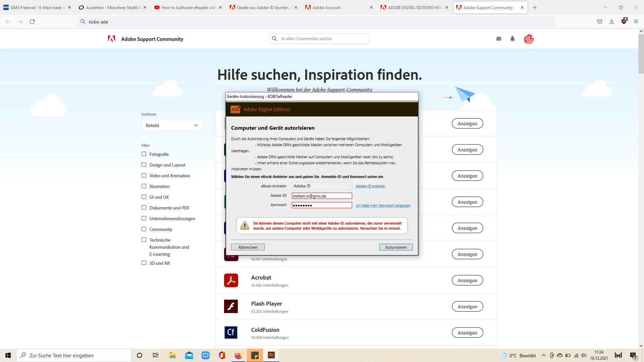Open Firefox downloads arrow icon
The width and height of the screenshot is (644, 362).
point(612,22)
